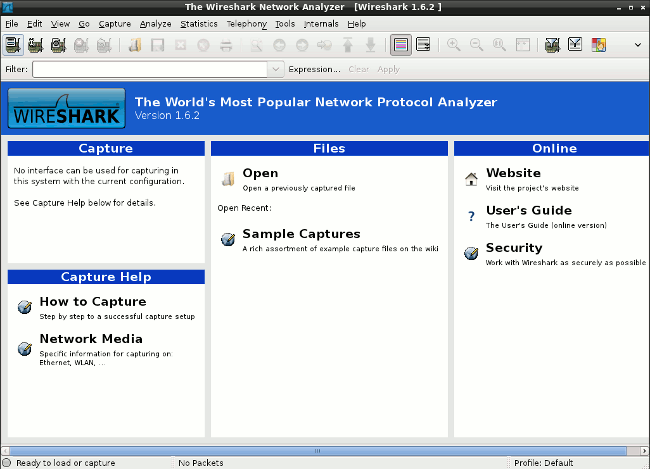
Task: Open the Go menu
Action: (x=84, y=24)
